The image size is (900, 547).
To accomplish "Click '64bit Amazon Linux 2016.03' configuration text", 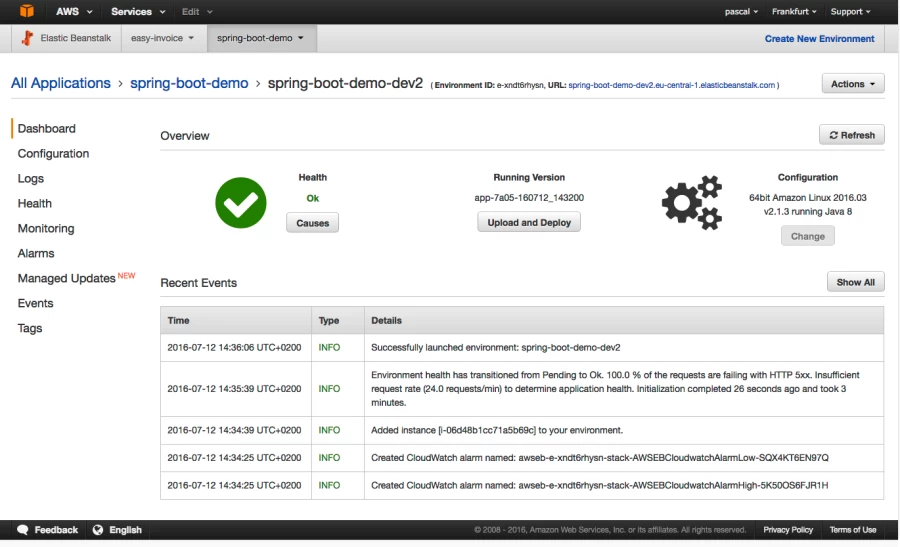I will point(808,197).
